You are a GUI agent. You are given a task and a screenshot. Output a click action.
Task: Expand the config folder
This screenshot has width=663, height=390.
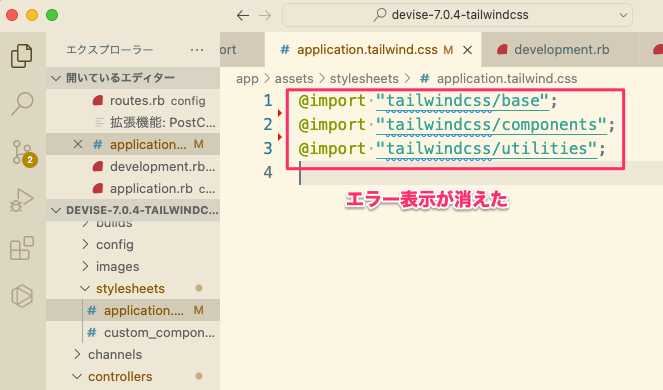click(133, 244)
